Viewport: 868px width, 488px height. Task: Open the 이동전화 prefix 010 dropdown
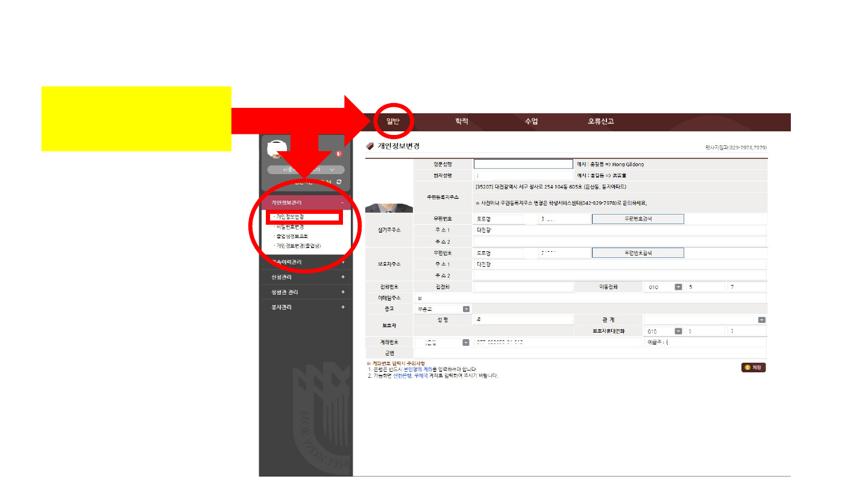coord(678,287)
